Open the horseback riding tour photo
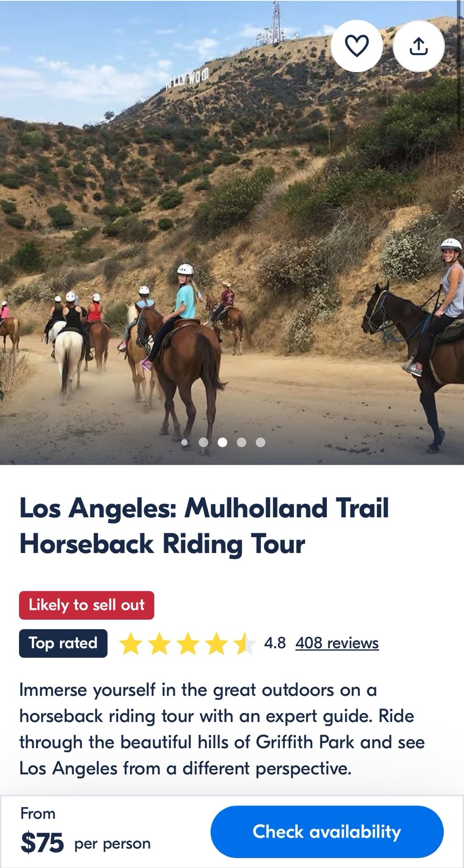The height and width of the screenshot is (868, 464). 232,232
